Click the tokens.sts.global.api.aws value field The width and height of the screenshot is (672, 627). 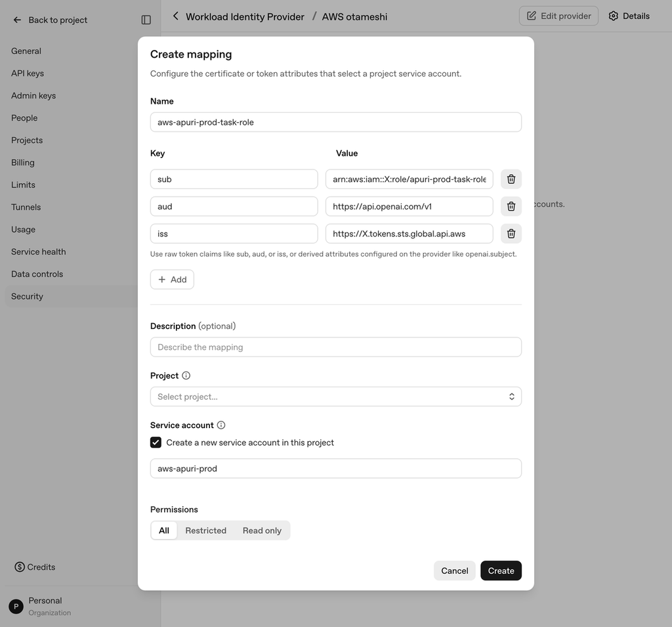[x=409, y=234]
